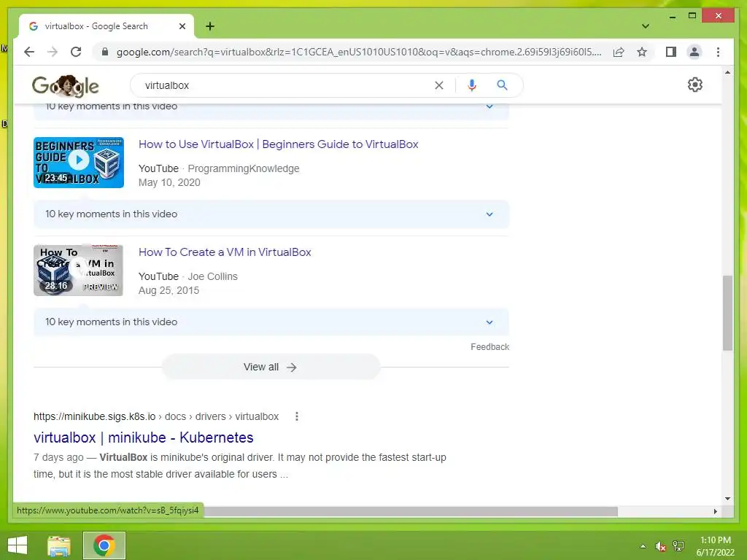Open Chrome side panel icon
Screen dimensions: 747x560
(x=671, y=52)
